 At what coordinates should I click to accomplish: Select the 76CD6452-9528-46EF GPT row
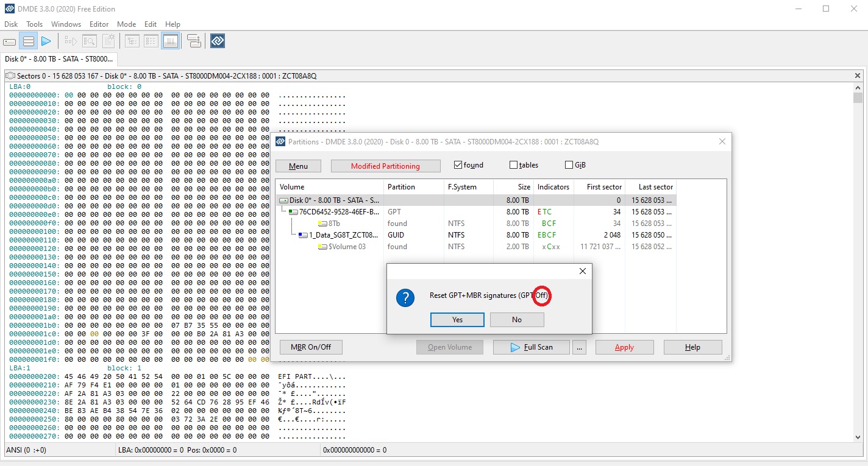tap(477, 212)
